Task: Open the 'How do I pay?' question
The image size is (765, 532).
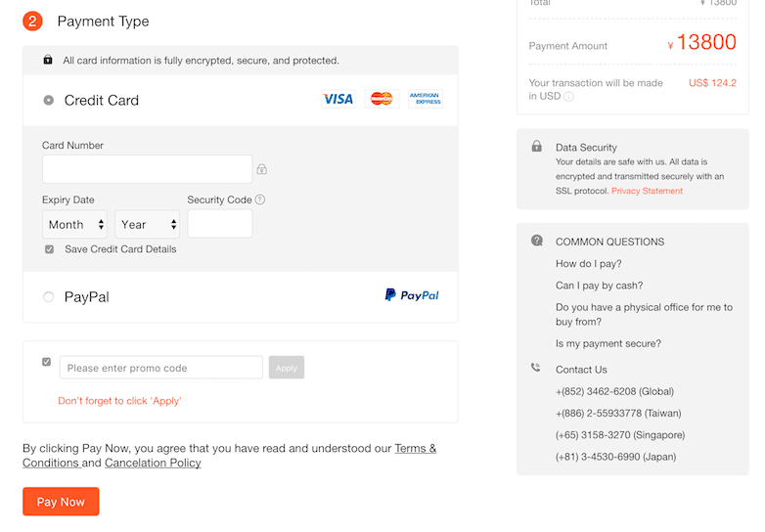Action: click(x=588, y=264)
